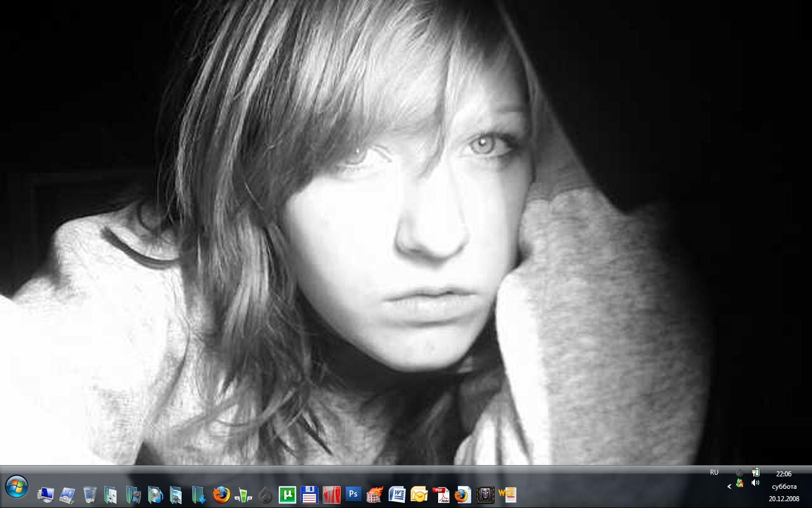
Task: Open Total Commander floppy disk icon
Action: tap(309, 495)
